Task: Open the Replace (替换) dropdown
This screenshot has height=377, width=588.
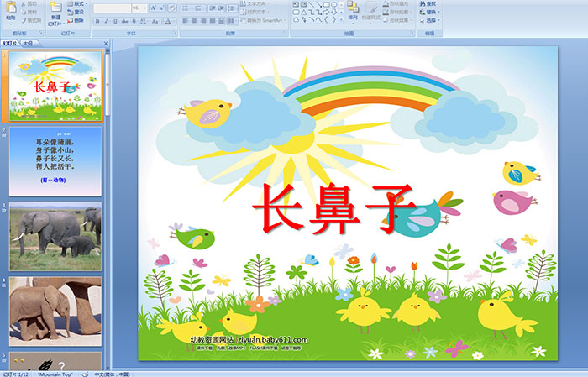Action: point(430,12)
